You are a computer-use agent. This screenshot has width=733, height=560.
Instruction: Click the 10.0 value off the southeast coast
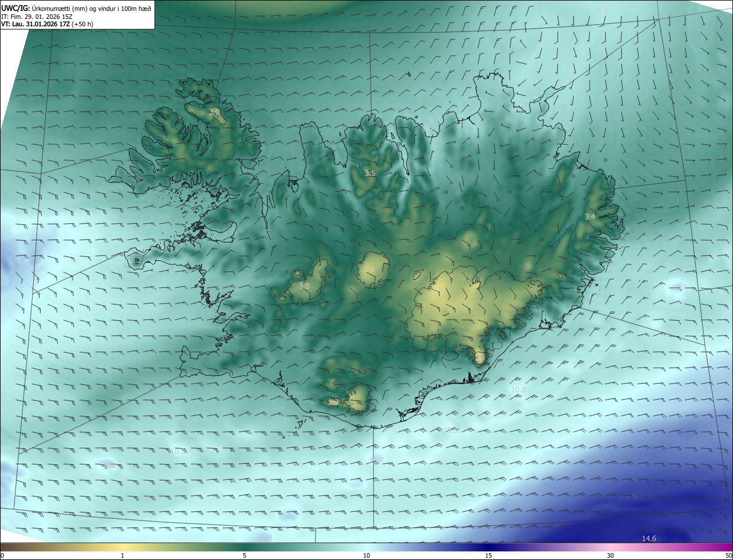(518, 389)
